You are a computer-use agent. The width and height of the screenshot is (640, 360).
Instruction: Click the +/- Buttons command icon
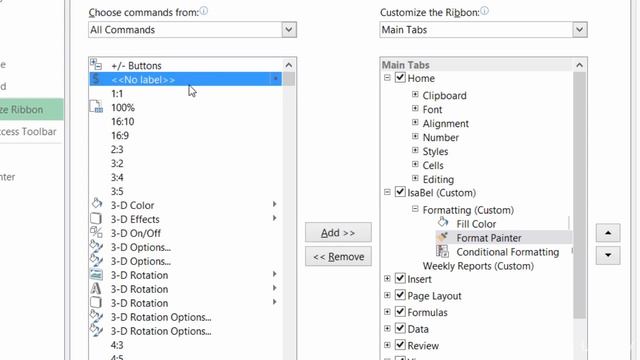(x=96, y=64)
